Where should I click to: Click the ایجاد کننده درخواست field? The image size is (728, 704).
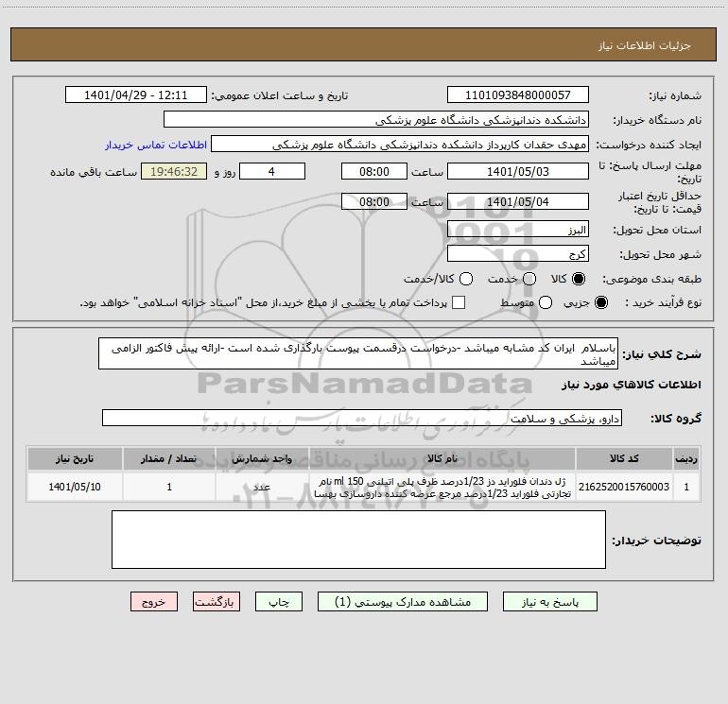400,145
